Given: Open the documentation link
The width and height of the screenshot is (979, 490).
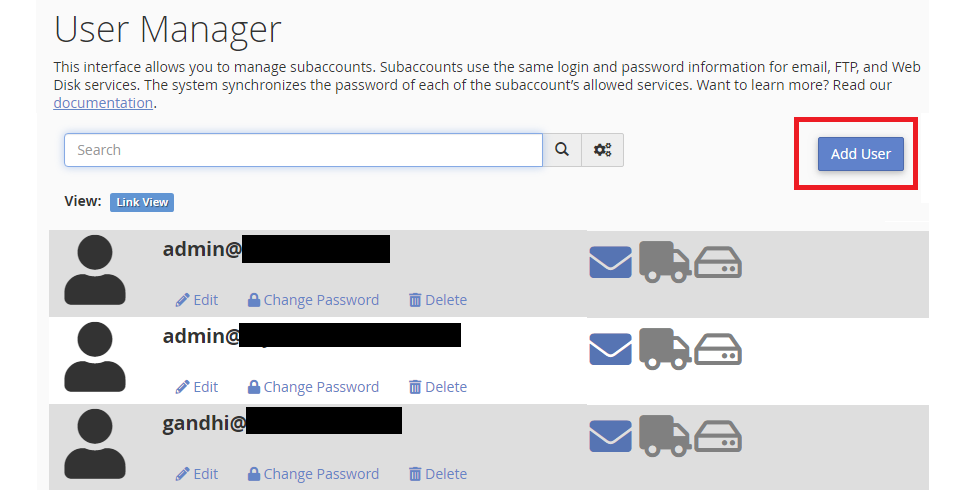Looking at the screenshot, I should tap(103, 103).
